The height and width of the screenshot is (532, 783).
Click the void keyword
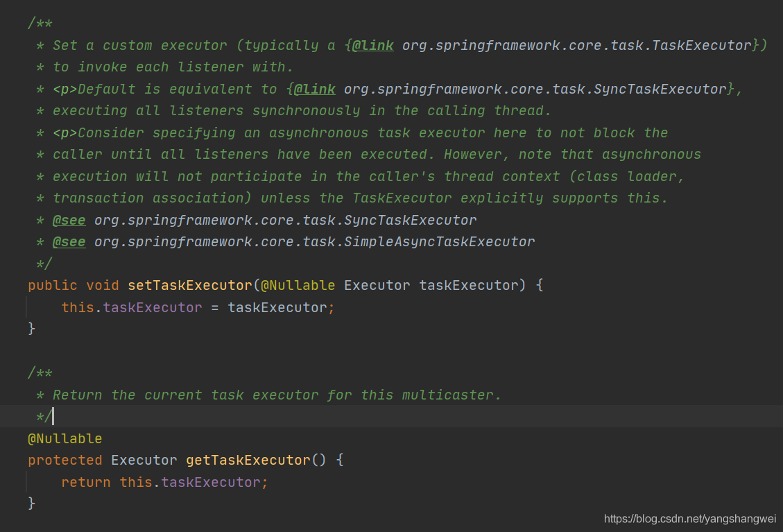[x=103, y=286]
